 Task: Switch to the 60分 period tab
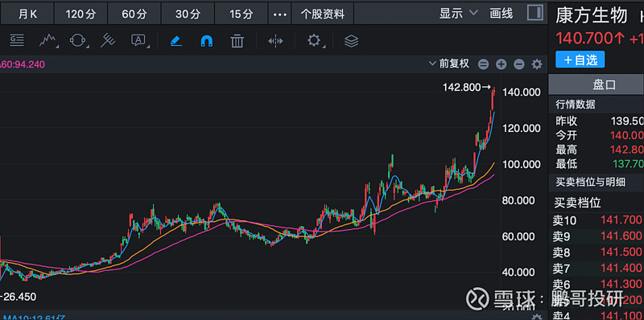pos(134,14)
